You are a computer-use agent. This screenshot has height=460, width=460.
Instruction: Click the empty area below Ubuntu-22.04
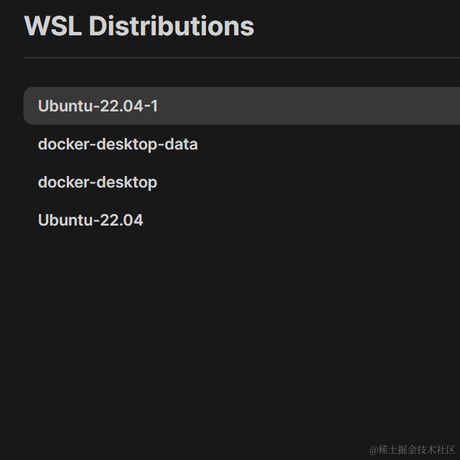[x=242, y=333]
